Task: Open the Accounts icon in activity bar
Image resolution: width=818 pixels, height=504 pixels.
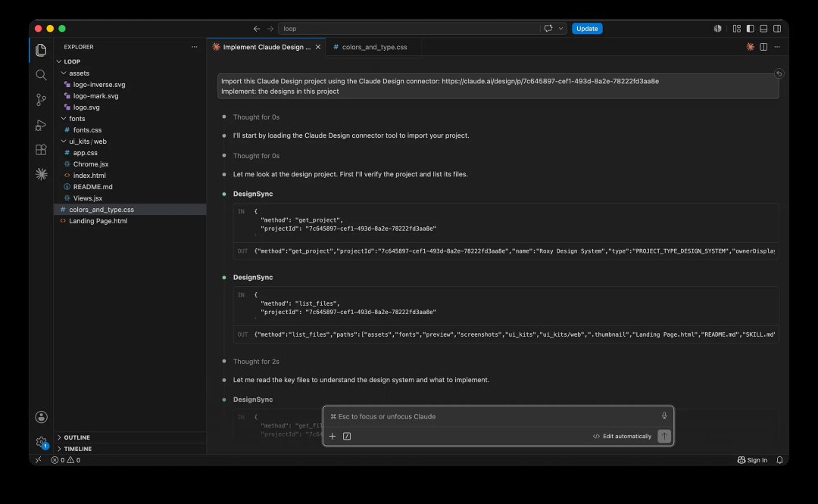Action: [41, 417]
